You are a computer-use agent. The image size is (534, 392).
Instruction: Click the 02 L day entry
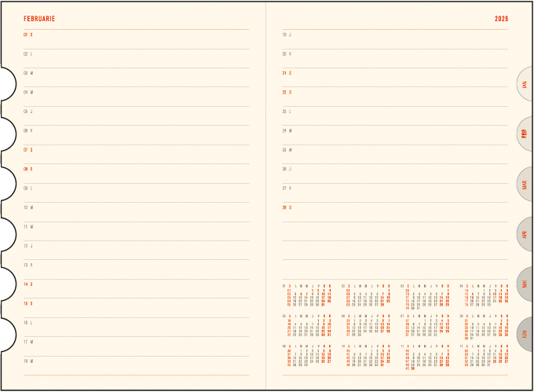coord(28,54)
